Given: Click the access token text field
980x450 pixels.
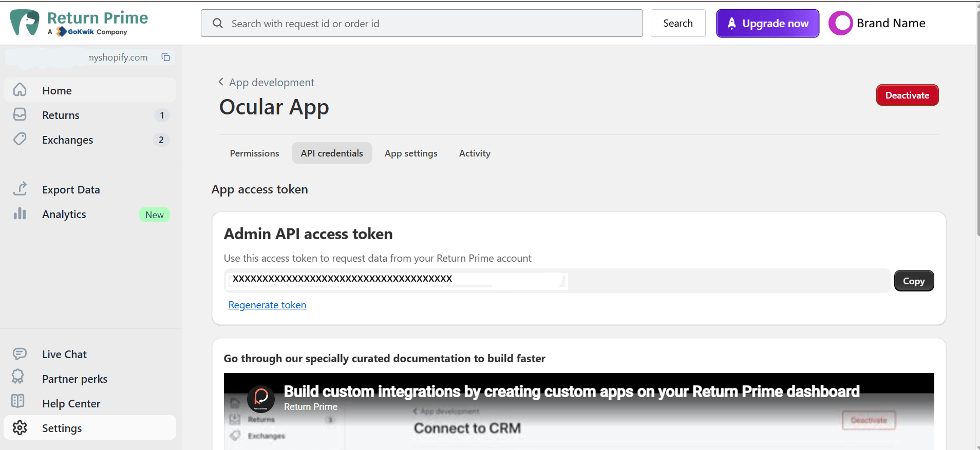Looking at the screenshot, I should pos(557,281).
